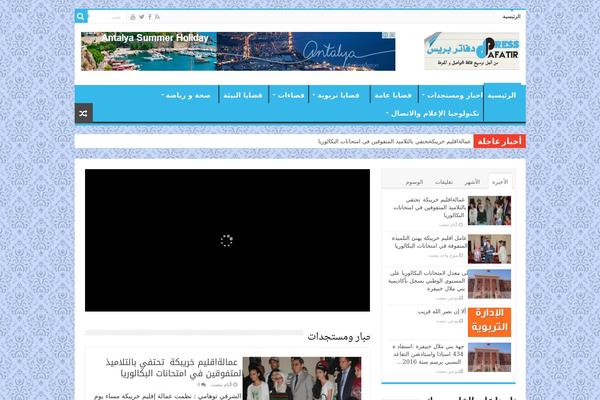The width and height of the screenshot is (600, 400).
Task: Switch to the تعليقات sidebar tab
Action: pos(444,182)
